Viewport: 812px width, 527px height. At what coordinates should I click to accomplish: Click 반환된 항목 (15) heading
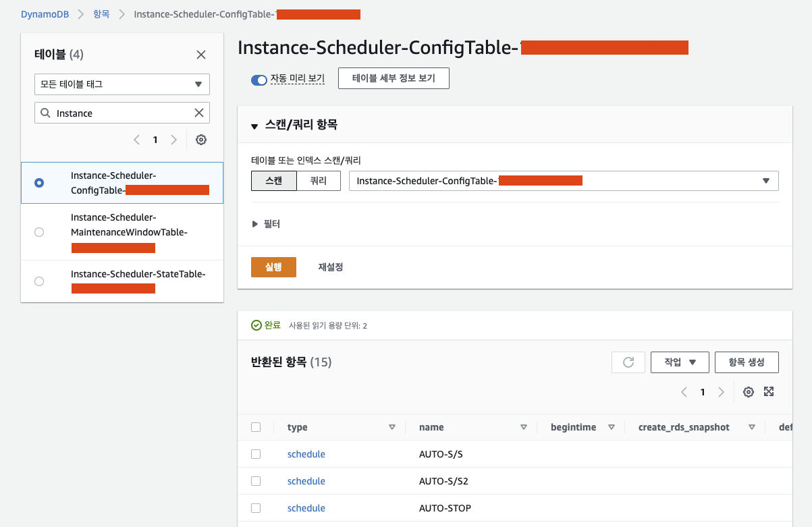(x=291, y=362)
